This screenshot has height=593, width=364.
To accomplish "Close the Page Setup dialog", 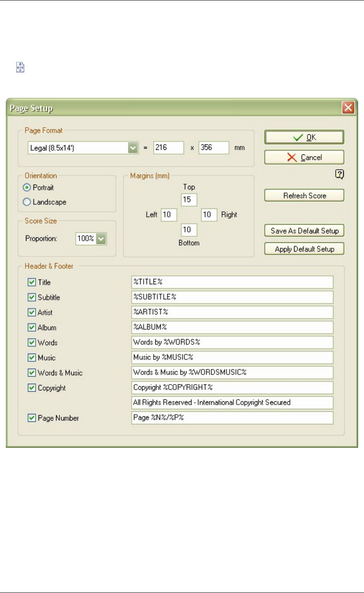I will [x=348, y=108].
